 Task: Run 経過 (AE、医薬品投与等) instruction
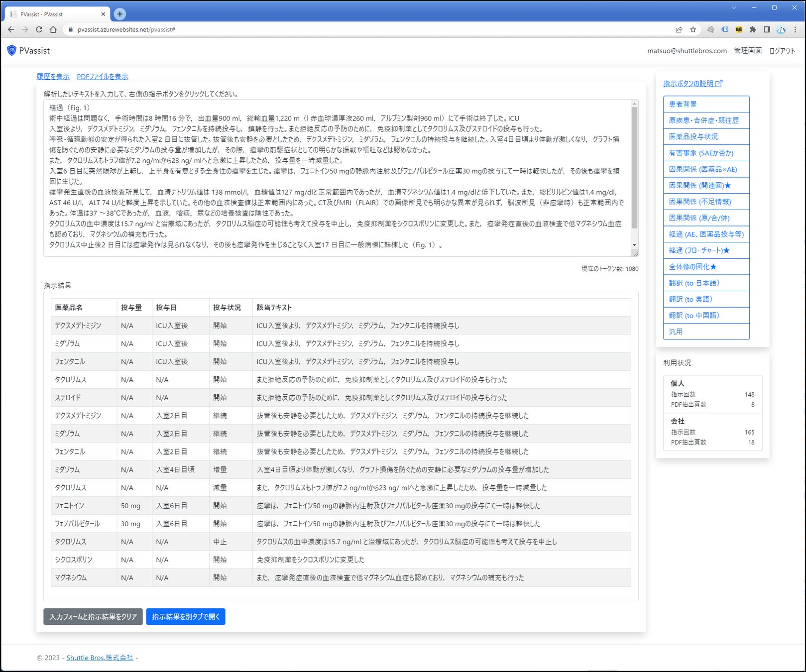click(x=706, y=234)
